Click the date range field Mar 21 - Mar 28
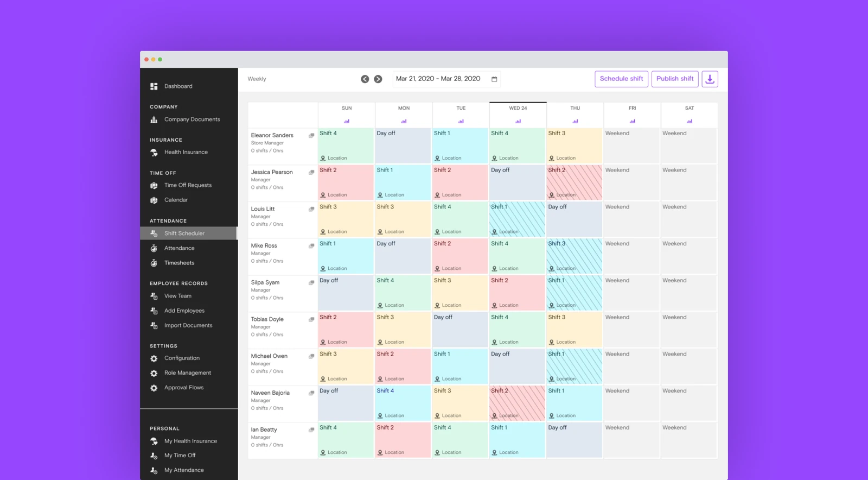Viewport: 868px width, 480px height. 446,79
